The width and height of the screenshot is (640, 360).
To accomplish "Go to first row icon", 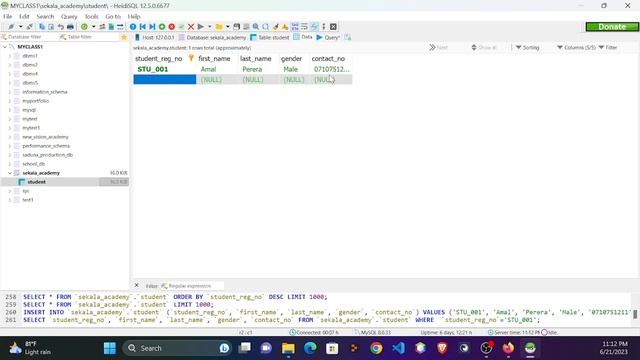I will pyautogui.click(x=142, y=27).
